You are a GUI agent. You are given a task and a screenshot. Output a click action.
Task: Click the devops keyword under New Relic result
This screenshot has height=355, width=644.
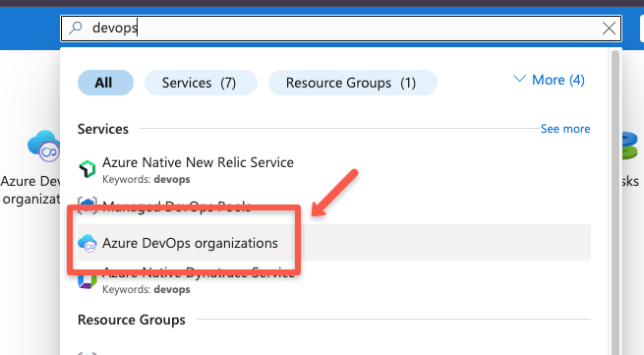(172, 180)
